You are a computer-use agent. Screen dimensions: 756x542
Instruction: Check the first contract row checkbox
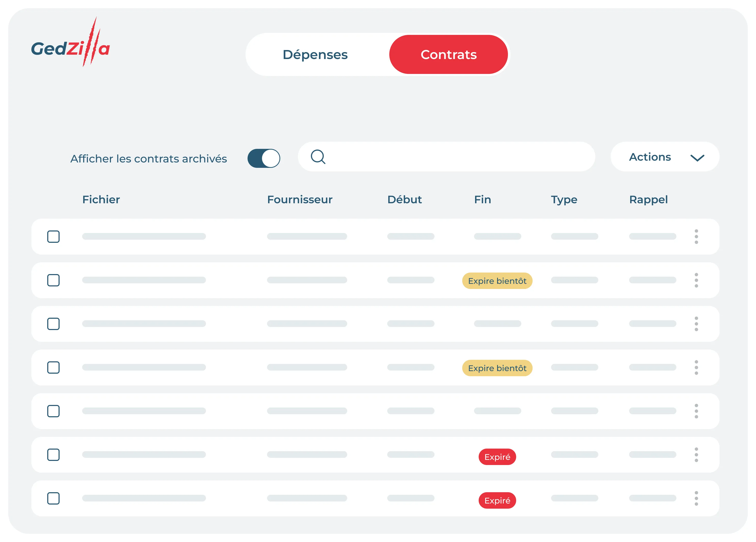53,237
